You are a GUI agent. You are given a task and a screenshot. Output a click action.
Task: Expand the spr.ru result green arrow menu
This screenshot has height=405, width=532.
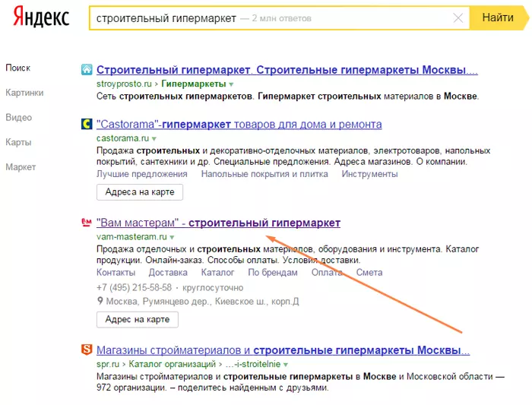[286, 365]
